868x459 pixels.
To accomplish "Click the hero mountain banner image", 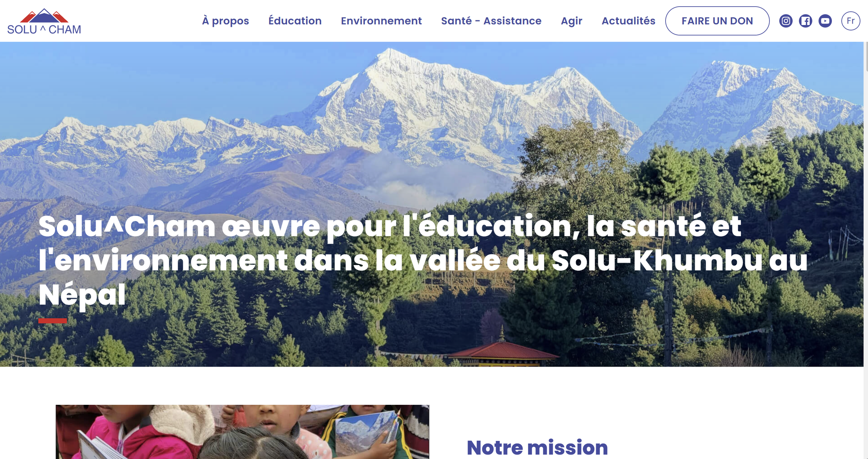I will coord(432,204).
